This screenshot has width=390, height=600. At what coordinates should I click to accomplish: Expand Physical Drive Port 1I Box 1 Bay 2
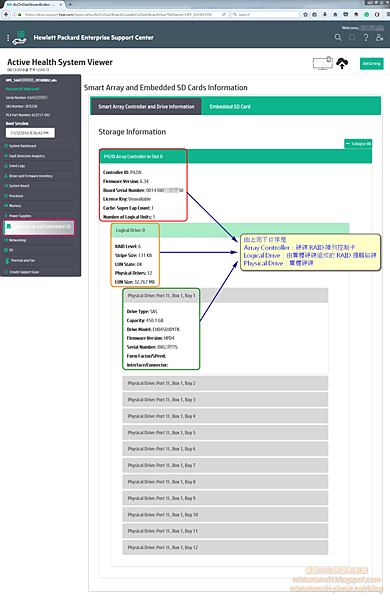(x=225, y=383)
